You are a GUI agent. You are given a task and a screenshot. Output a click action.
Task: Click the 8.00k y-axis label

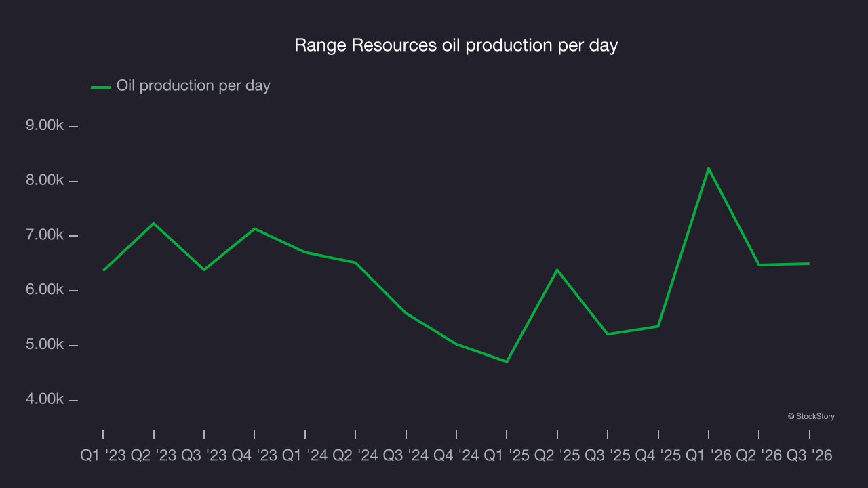point(45,181)
